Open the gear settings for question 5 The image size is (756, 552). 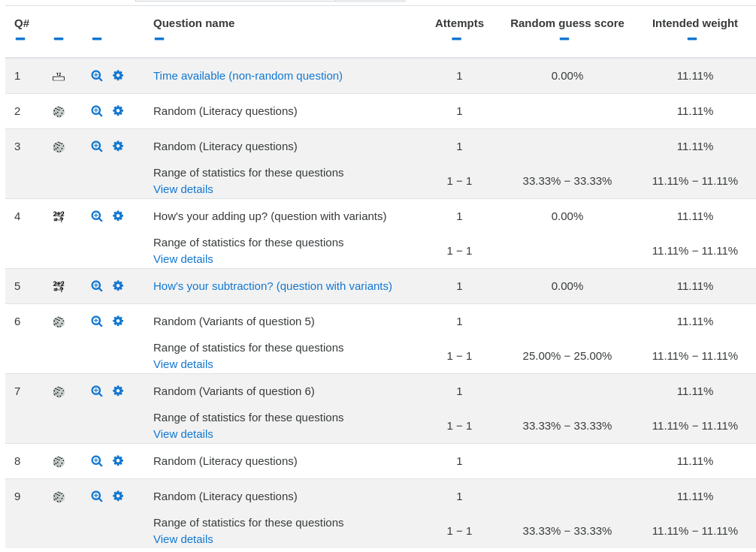pos(118,286)
